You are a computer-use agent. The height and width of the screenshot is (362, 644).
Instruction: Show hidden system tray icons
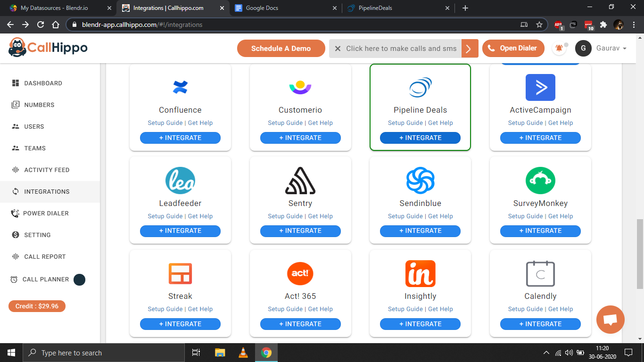tap(546, 353)
